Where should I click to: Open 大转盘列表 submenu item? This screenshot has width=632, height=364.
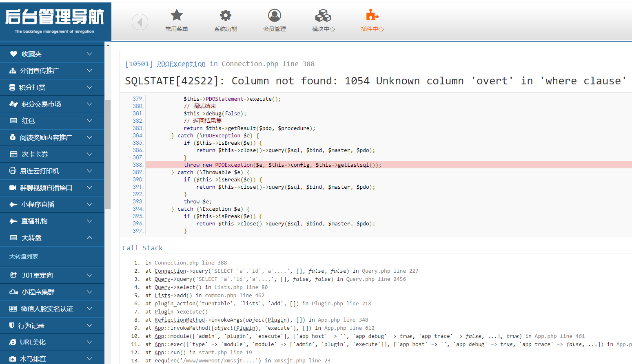24,256
